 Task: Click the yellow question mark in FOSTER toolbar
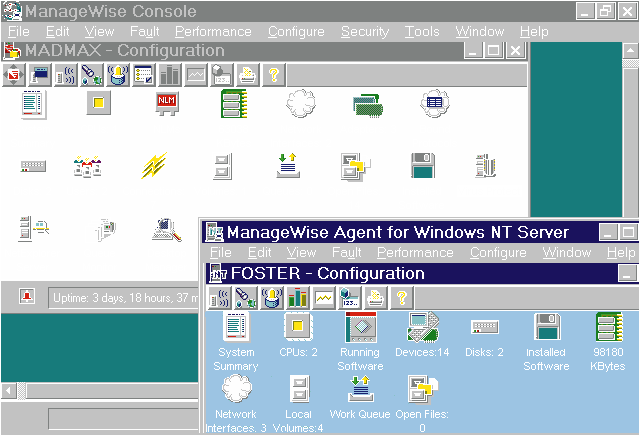pos(402,298)
